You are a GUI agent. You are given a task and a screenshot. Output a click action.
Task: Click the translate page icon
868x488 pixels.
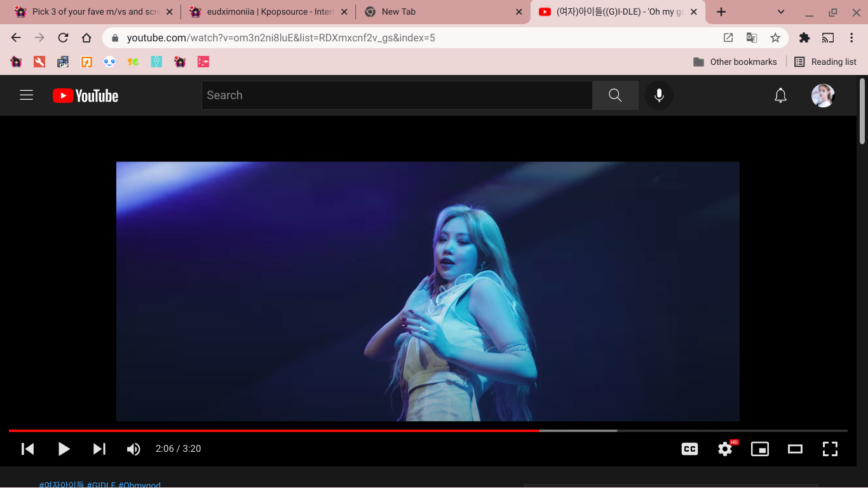click(752, 37)
